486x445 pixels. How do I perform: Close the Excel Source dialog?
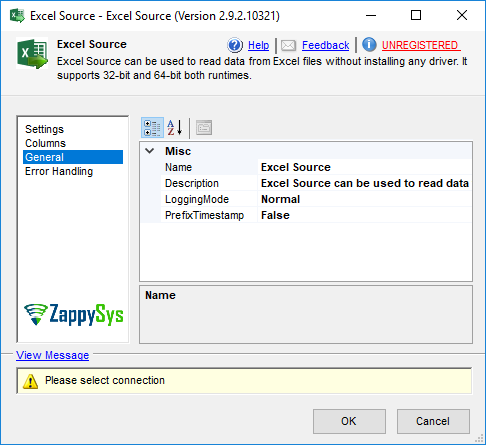(x=462, y=15)
